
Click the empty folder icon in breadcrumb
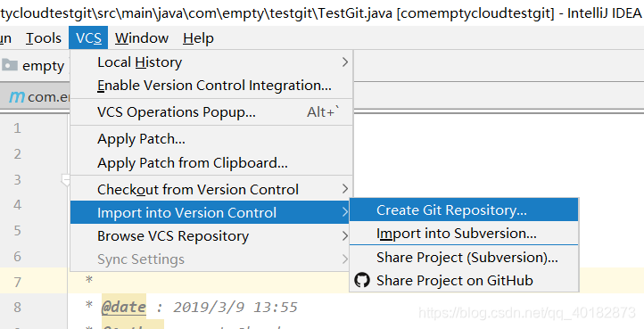coord(9,65)
